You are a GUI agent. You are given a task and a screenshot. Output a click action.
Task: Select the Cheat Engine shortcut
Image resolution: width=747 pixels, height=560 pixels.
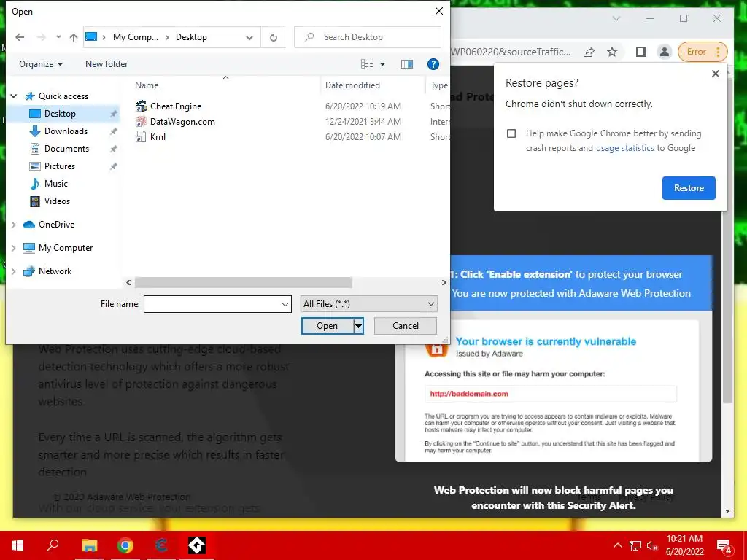click(176, 106)
